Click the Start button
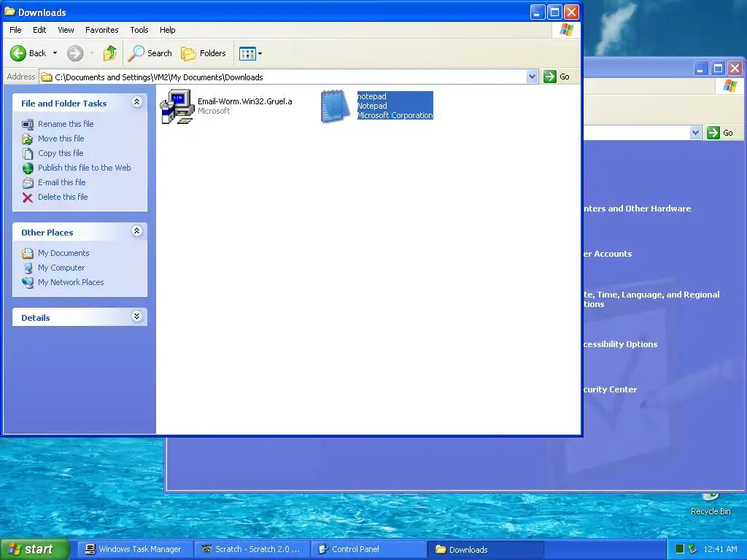The image size is (747, 560). click(x=35, y=549)
